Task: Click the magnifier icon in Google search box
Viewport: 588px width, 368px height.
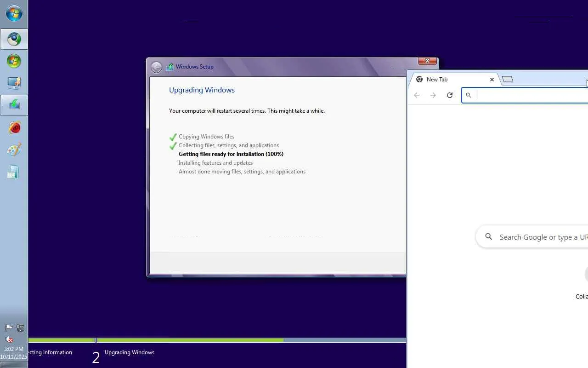Action: pos(489,236)
